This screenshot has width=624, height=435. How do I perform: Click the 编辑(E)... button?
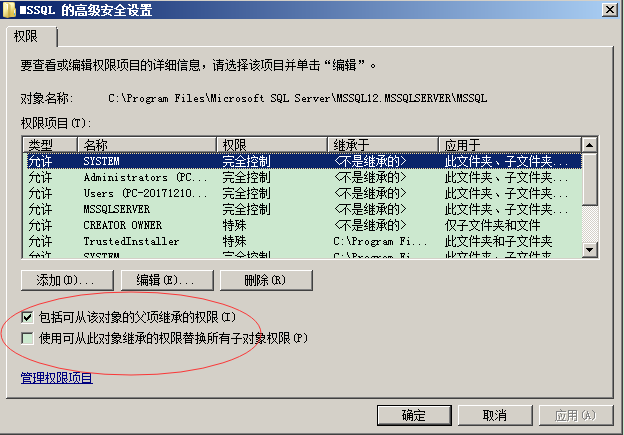tap(167, 280)
